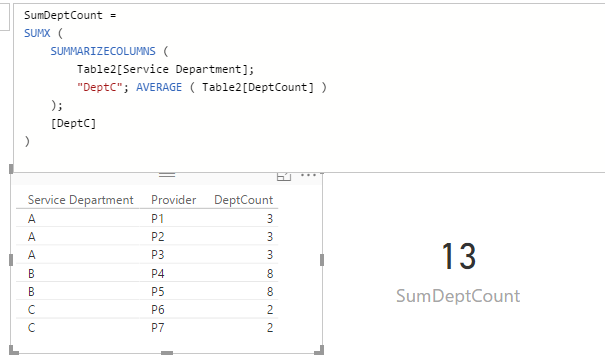Click the SumDeptCount card label
605x363 pixels.
click(x=458, y=296)
